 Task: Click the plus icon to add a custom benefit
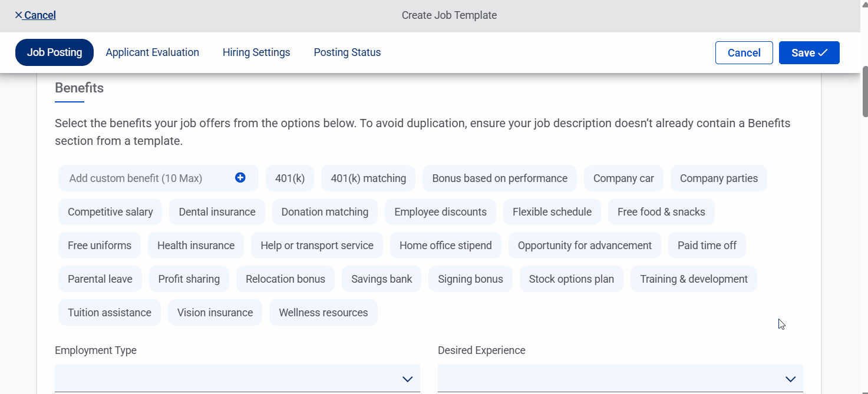click(x=240, y=177)
